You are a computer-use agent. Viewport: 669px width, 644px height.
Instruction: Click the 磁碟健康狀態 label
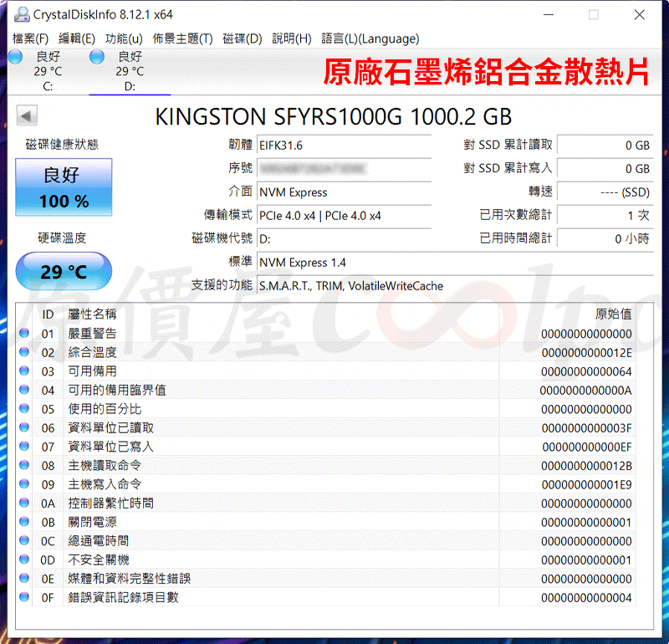pyautogui.click(x=62, y=144)
